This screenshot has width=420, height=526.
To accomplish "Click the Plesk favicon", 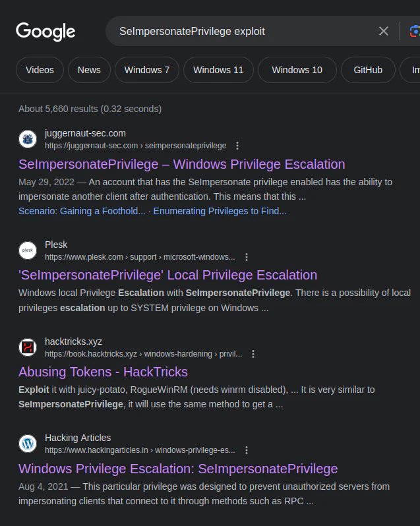I will [28, 250].
